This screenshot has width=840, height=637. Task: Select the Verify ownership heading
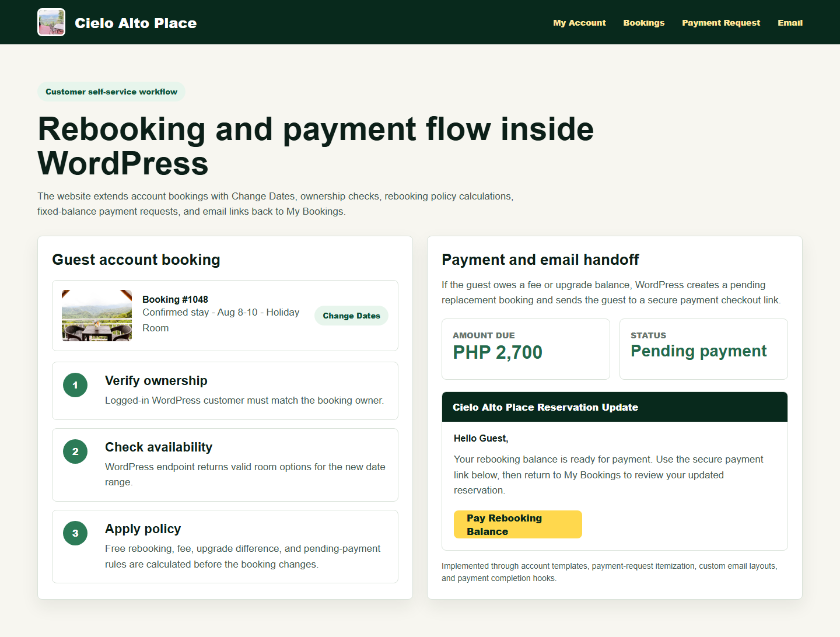click(x=156, y=380)
